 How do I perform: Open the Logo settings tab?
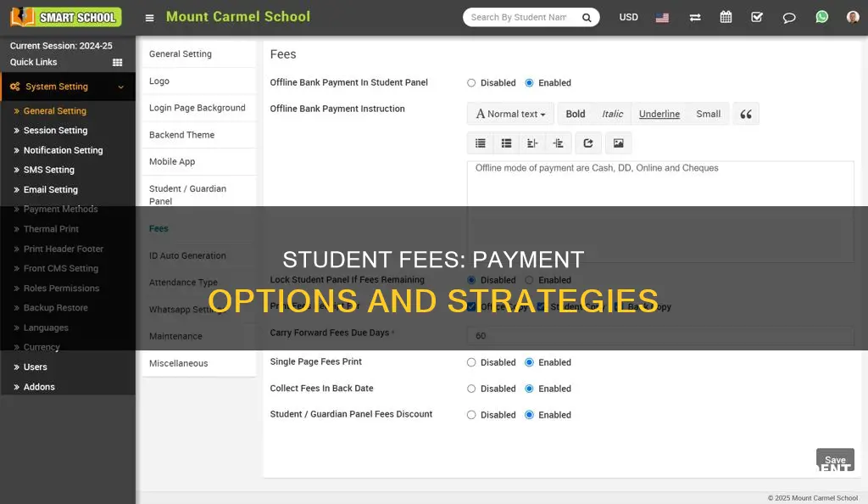point(198,81)
